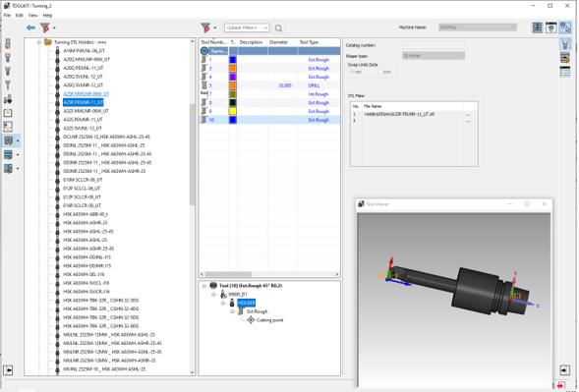Open the Quick Filter combo box
The image size is (579, 392).
247,28
